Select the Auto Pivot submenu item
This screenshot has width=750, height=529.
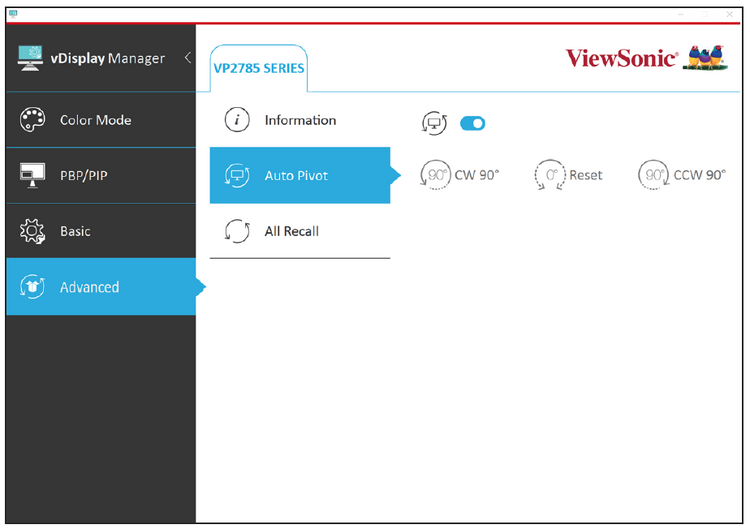[300, 175]
